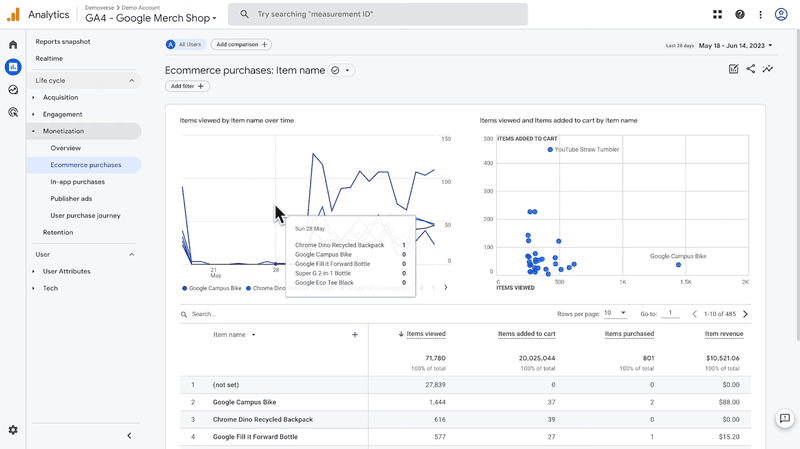Open the Advertising icon in left rail

click(x=13, y=112)
